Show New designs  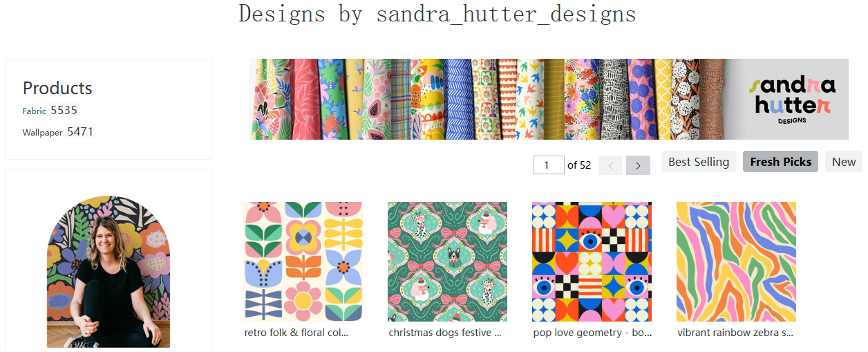tap(844, 162)
